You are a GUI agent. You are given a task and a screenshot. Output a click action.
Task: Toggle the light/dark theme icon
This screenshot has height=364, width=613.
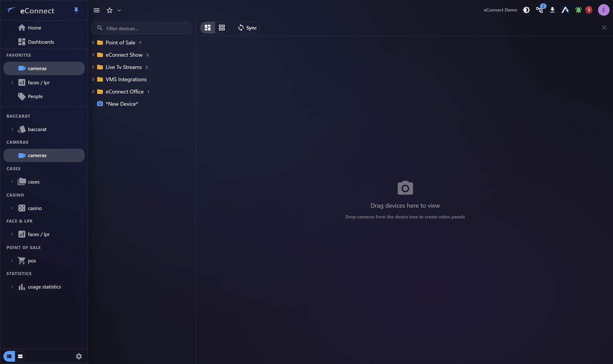tap(526, 10)
